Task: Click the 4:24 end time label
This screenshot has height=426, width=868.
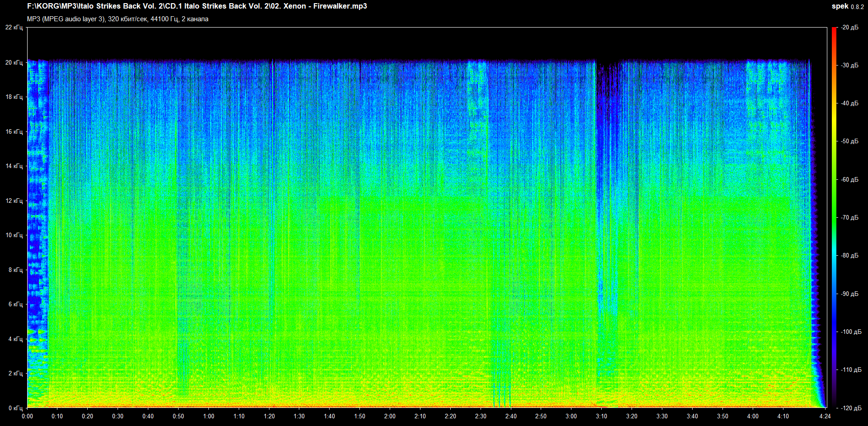Action: 825,416
